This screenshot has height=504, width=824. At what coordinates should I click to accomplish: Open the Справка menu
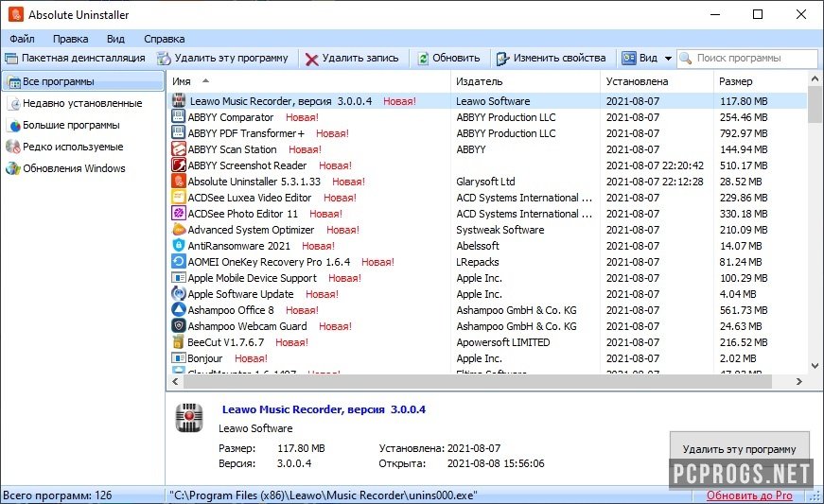(164, 39)
